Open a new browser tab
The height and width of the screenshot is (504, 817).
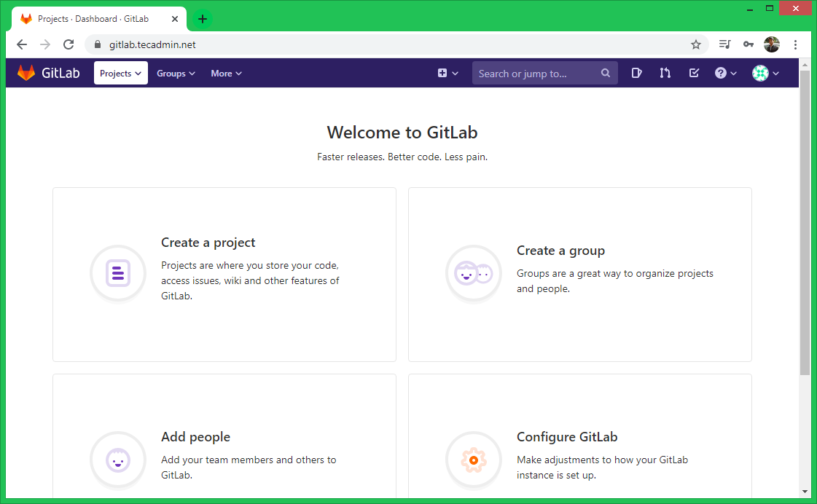tap(203, 19)
